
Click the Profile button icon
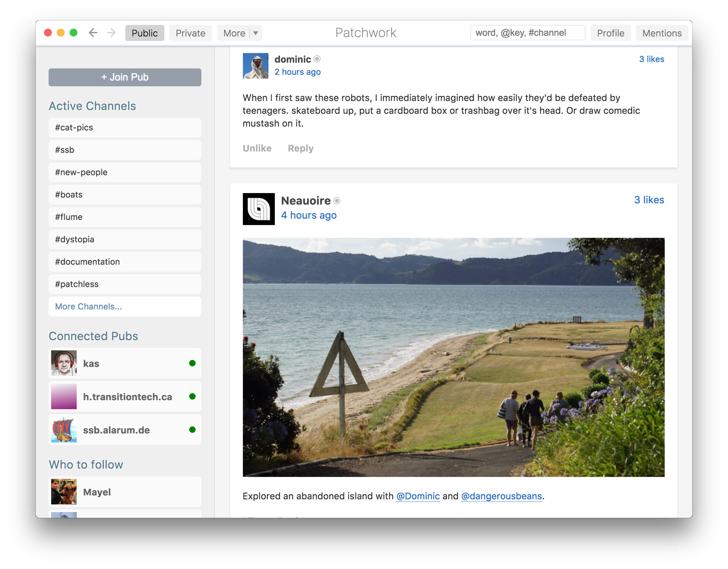[610, 32]
